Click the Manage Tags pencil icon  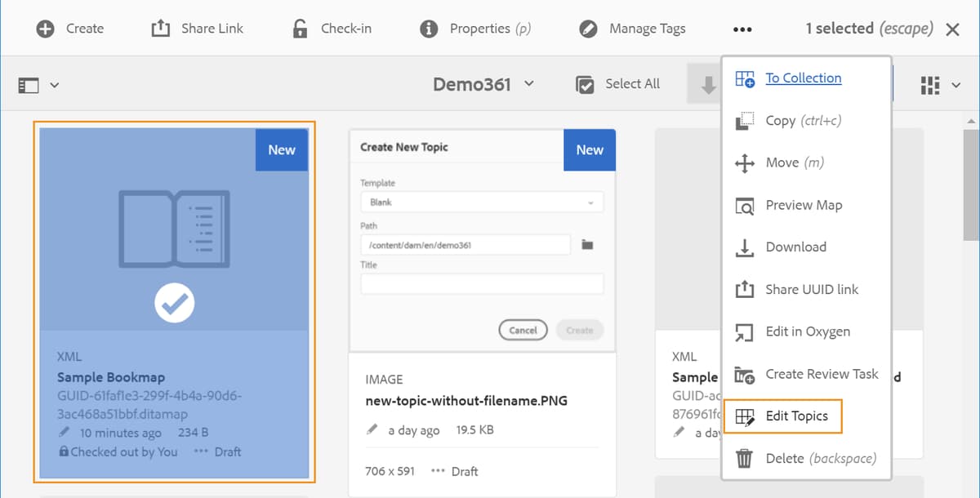(586, 28)
